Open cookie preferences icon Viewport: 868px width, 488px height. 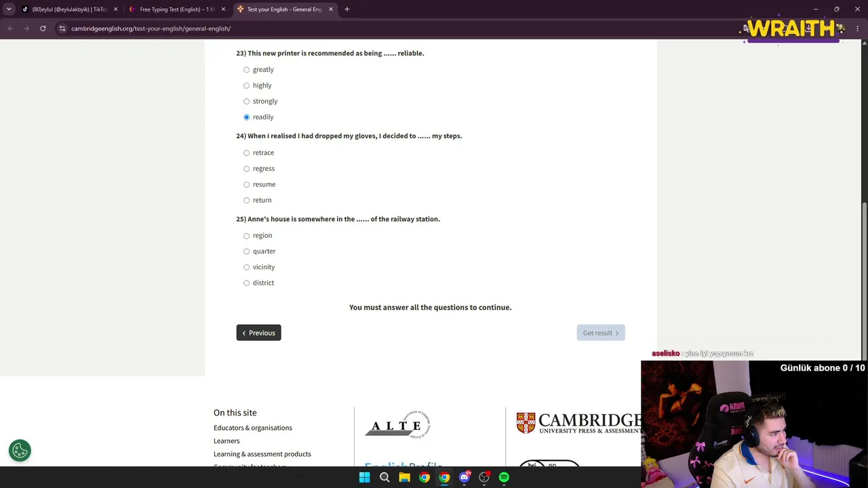pos(20,451)
